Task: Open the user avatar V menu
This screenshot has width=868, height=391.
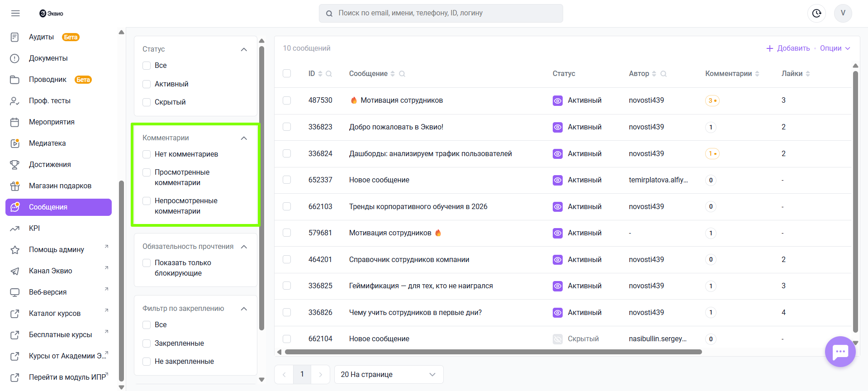Action: coord(843,13)
